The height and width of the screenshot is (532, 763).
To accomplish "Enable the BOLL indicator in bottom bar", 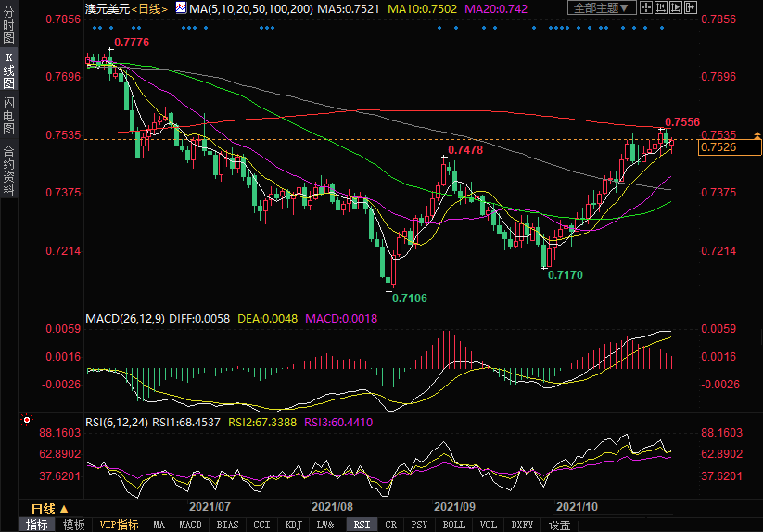I will tap(453, 525).
